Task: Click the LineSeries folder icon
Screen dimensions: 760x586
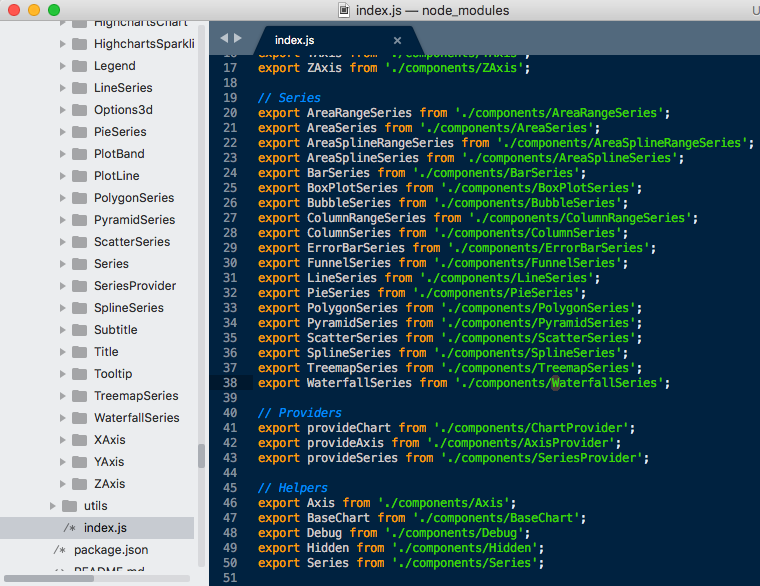Action: click(x=79, y=88)
